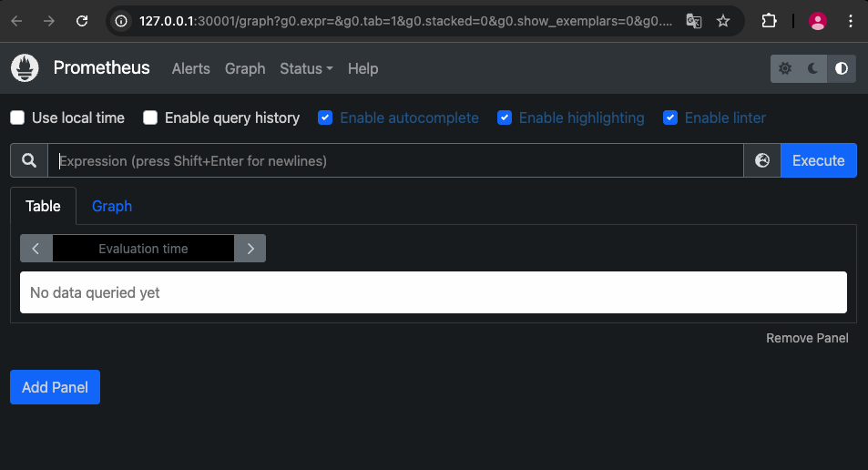
Task: Select the Table tab
Action: point(43,206)
